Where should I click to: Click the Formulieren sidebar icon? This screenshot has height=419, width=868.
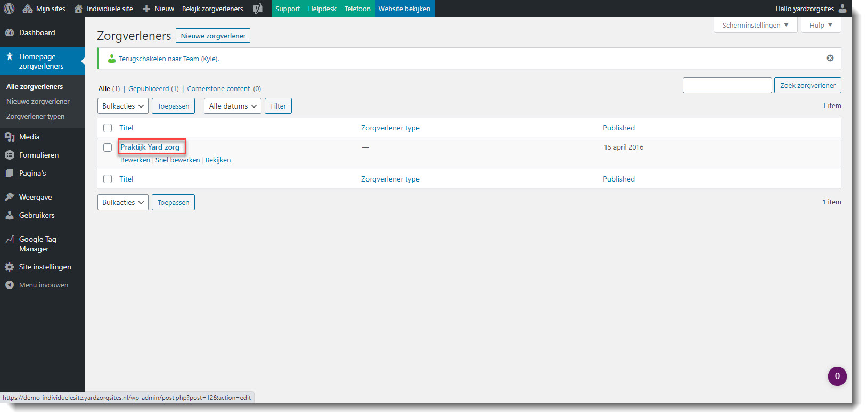coord(10,155)
